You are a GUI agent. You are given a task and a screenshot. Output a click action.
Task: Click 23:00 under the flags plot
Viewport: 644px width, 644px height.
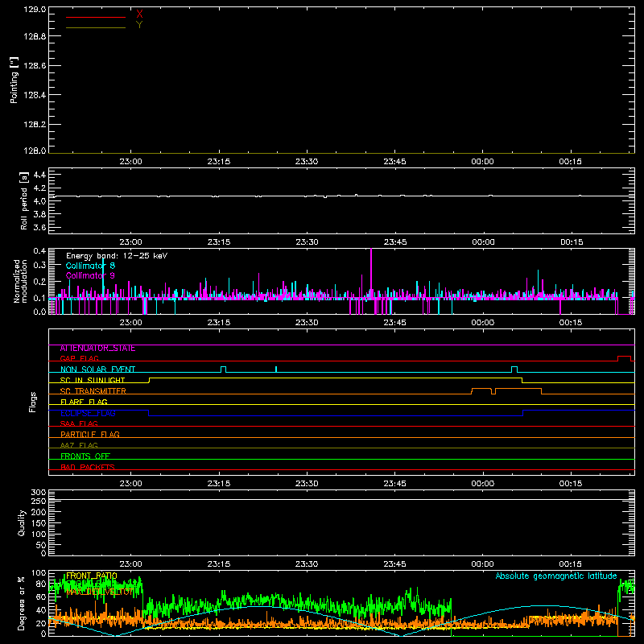(130, 484)
